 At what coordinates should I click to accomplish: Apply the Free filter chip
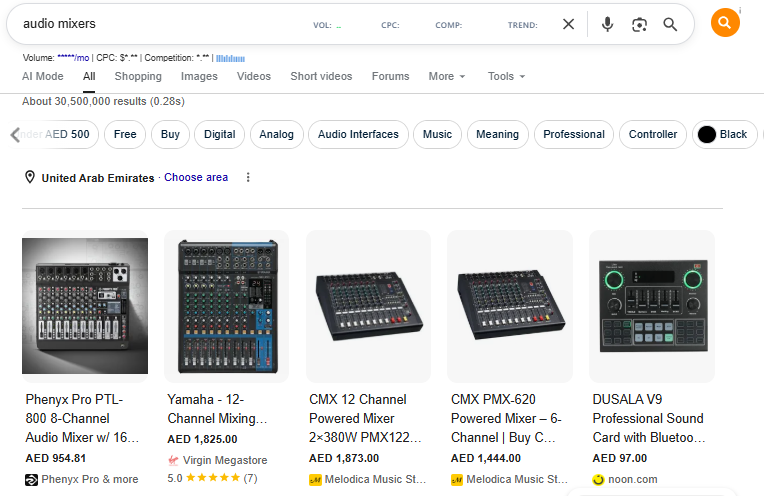coord(125,134)
